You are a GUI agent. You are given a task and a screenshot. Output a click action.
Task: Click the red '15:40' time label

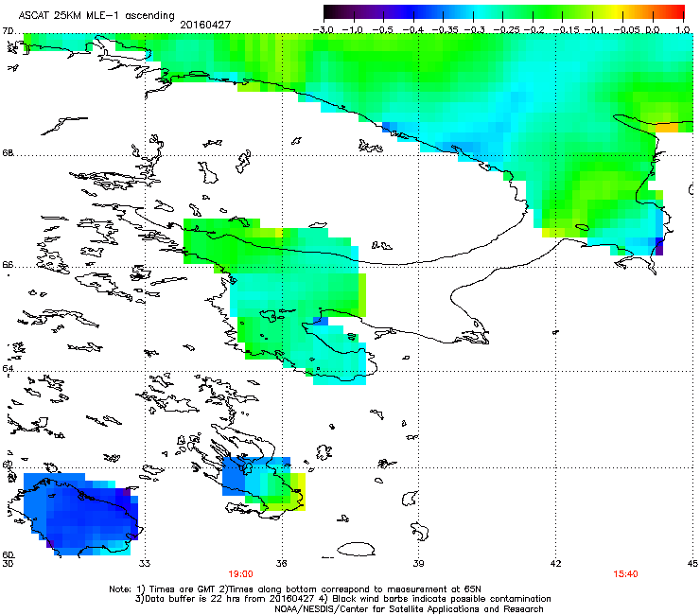[x=625, y=574]
